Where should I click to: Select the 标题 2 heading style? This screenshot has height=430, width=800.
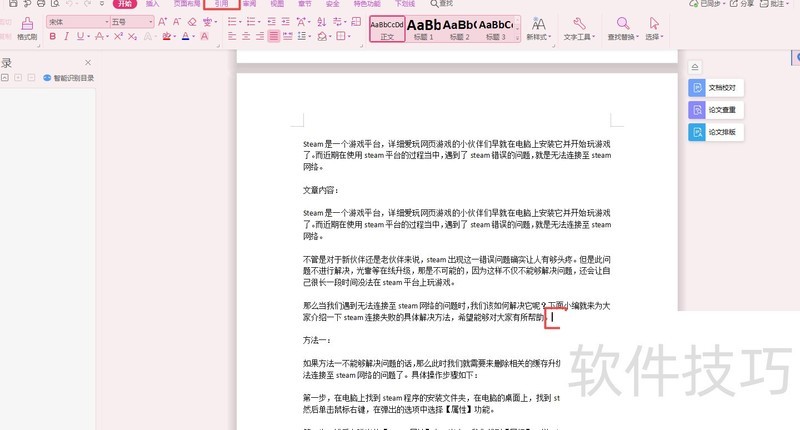tap(460, 29)
